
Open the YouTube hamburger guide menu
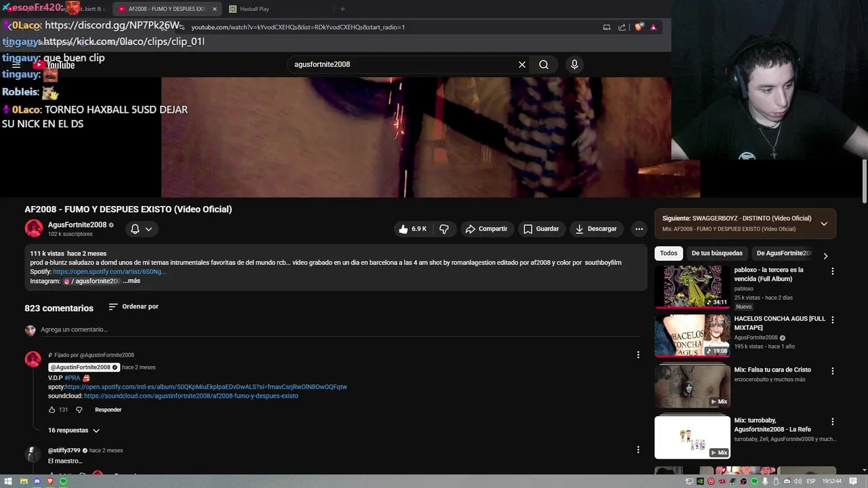[16, 65]
